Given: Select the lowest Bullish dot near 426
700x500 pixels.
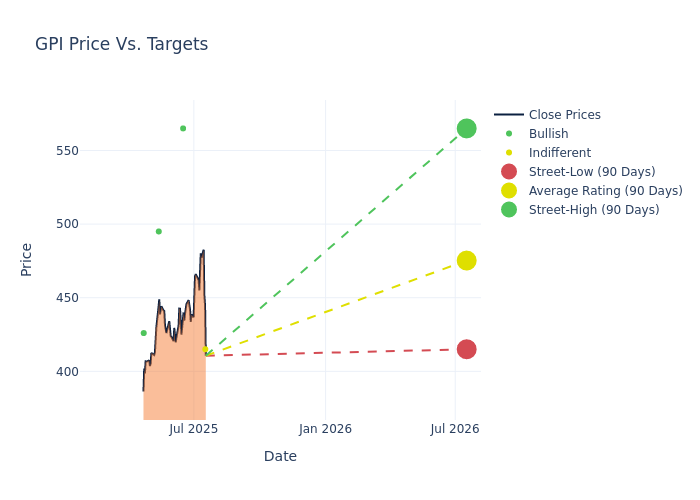Looking at the screenshot, I should click(143, 333).
